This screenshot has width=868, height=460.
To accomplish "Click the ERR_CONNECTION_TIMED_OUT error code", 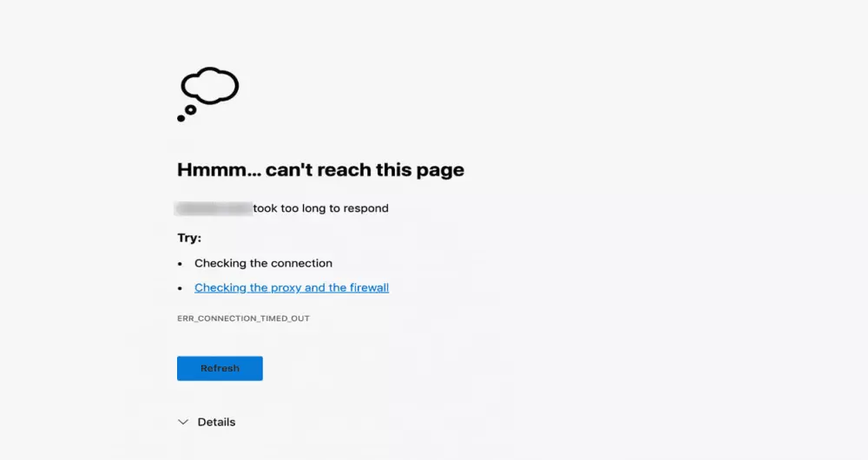I will [x=244, y=319].
